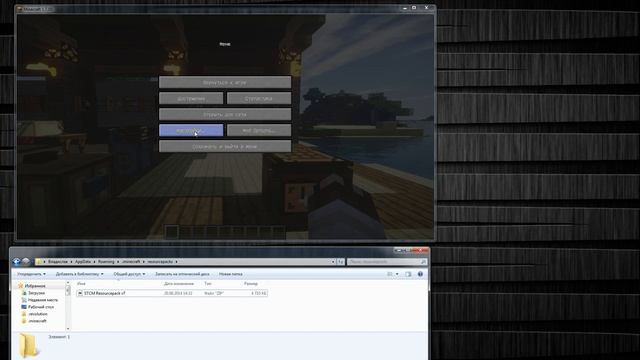Viewport: 640px width, 360px height.
Task: Click the search magnifier icon in Explorer
Action: [423, 262]
